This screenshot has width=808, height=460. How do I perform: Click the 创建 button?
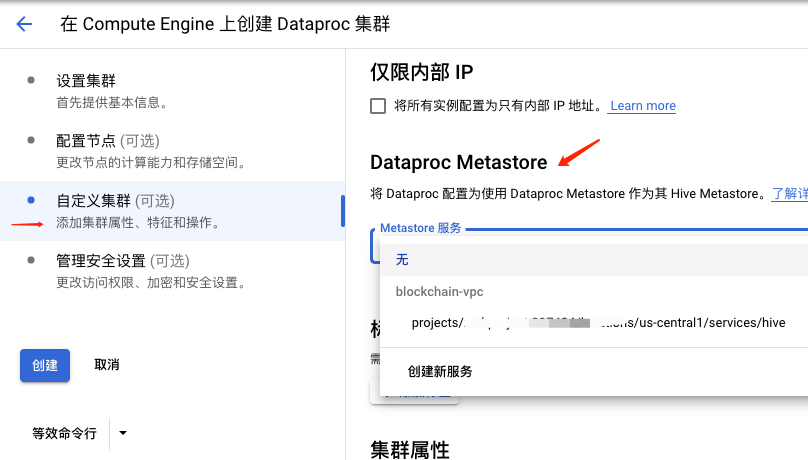coord(45,365)
